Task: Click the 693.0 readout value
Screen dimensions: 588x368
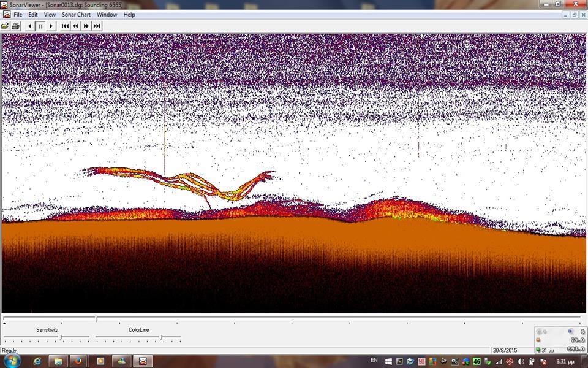Action: click(x=576, y=349)
